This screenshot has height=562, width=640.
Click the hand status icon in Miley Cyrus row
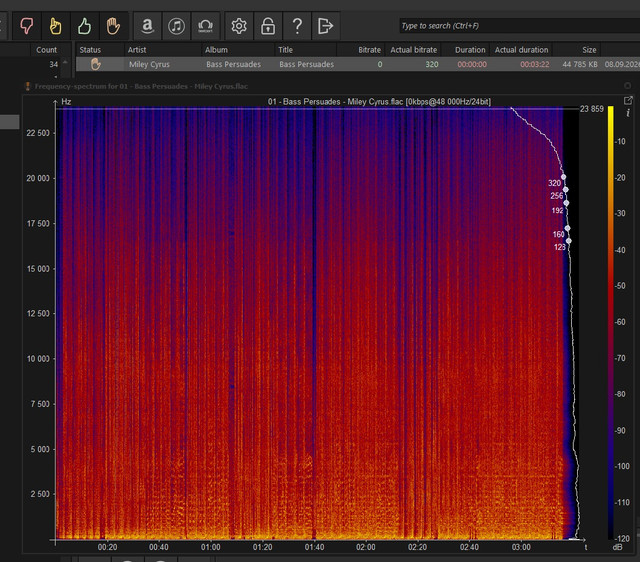(x=96, y=64)
